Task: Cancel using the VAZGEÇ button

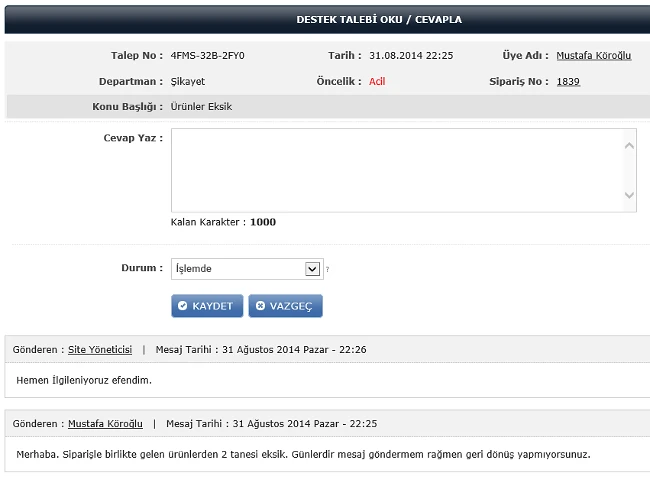Action: point(285,306)
